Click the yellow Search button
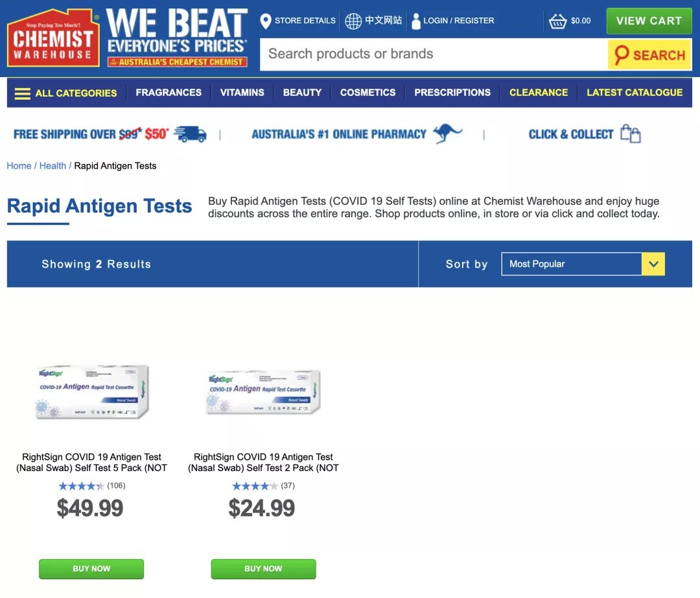 click(649, 54)
